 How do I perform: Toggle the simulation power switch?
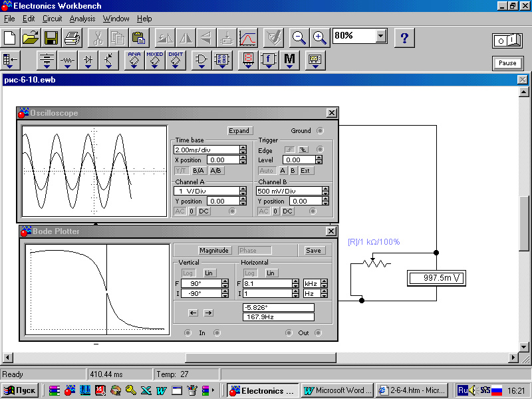(x=507, y=41)
